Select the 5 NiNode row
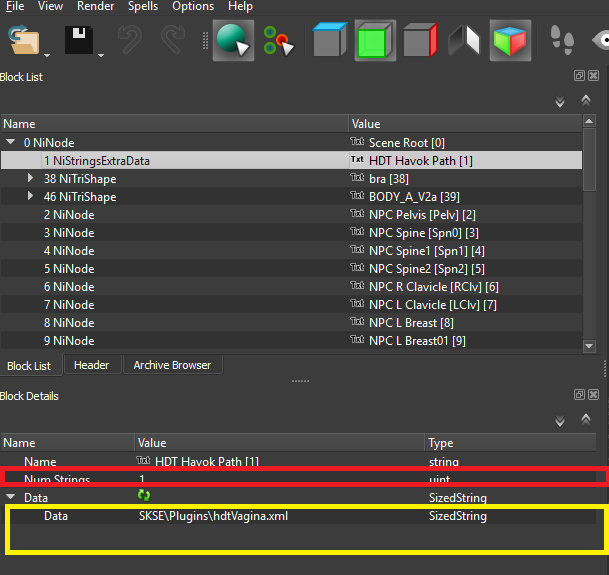Screen dimensions: 609x575 tap(291, 268)
